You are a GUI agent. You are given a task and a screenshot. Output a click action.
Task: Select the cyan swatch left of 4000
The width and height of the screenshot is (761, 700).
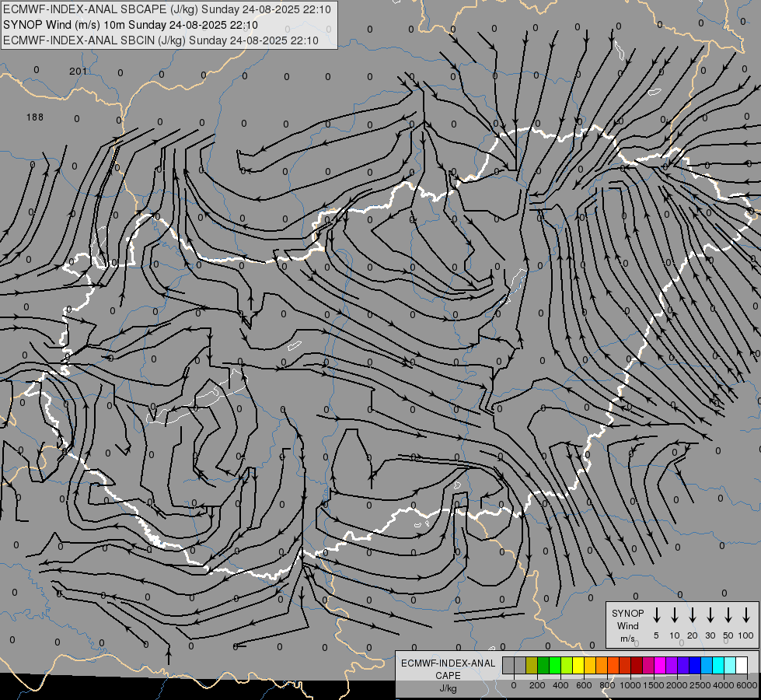click(718, 665)
